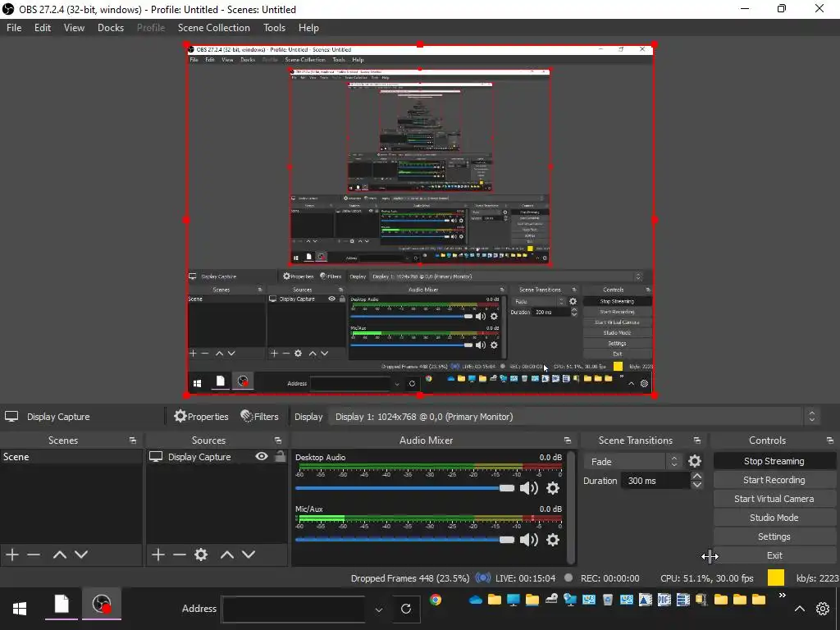Click CPU: 51.1%, 30.00 fps status

click(706, 578)
